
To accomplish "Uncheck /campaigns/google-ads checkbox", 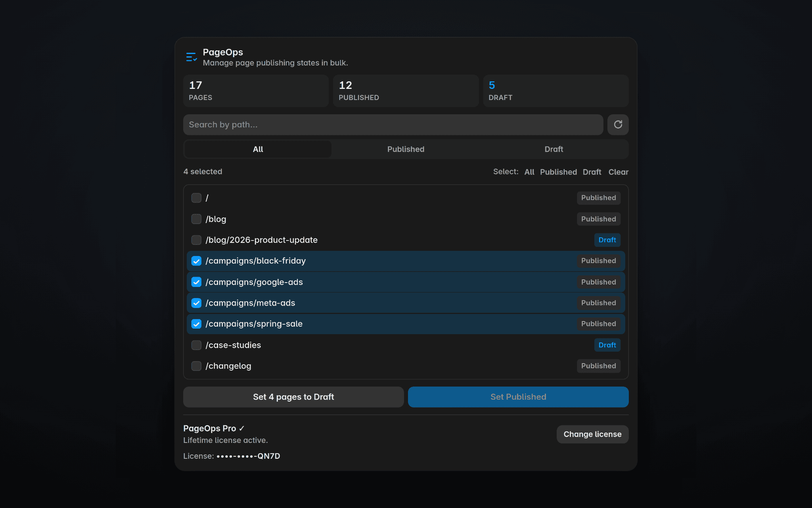I will [196, 282].
